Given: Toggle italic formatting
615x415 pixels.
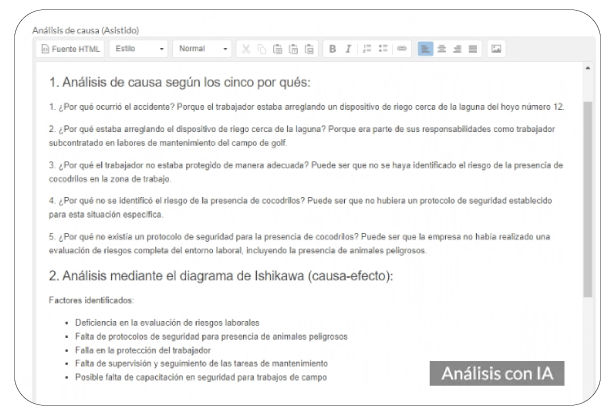Looking at the screenshot, I should tap(348, 49).
